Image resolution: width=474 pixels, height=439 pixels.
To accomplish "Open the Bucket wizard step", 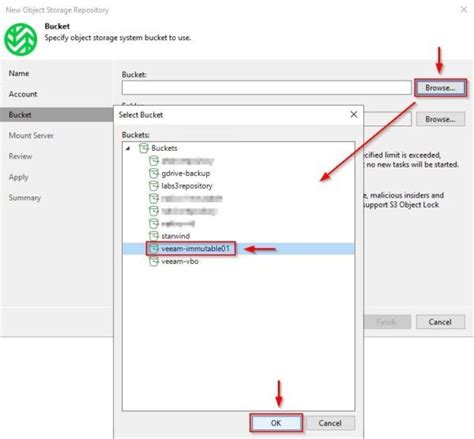I will [57, 115].
